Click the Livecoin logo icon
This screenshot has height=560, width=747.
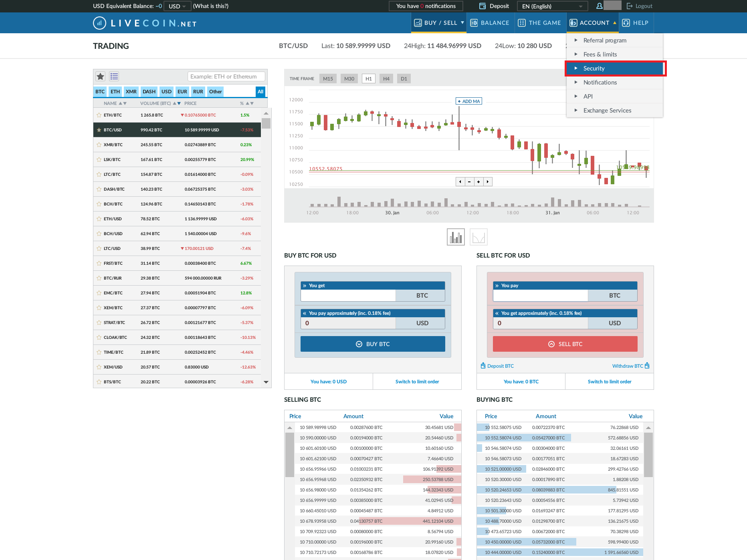click(99, 23)
